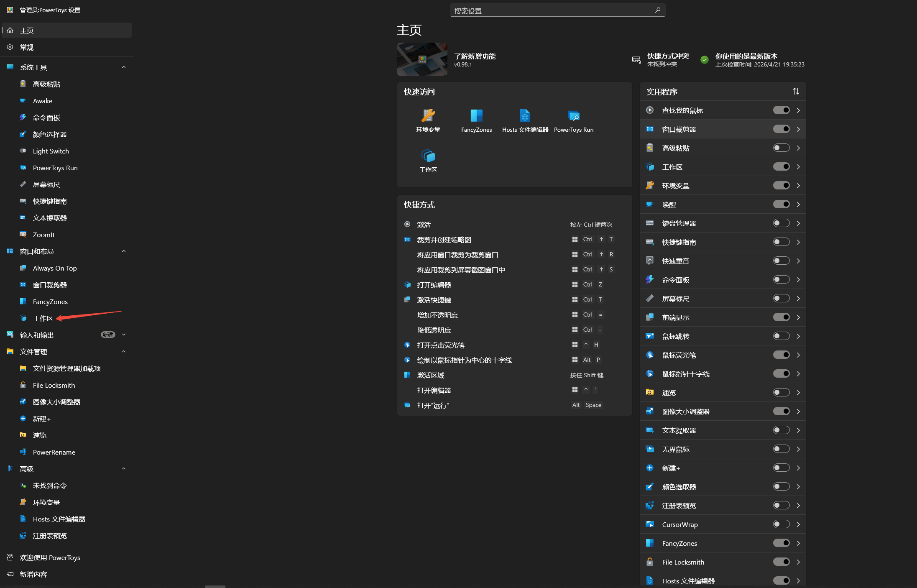Image resolution: width=917 pixels, height=588 pixels.
Task: Open 窗口裁剪器 details chevron in utilities
Action: [x=798, y=129]
